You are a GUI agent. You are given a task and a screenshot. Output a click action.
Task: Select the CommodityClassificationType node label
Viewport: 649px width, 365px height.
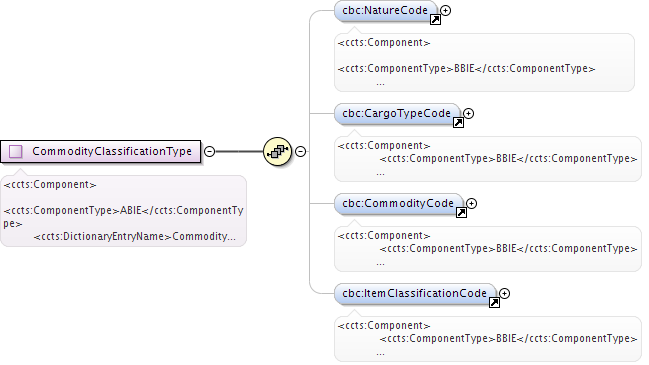pos(112,151)
